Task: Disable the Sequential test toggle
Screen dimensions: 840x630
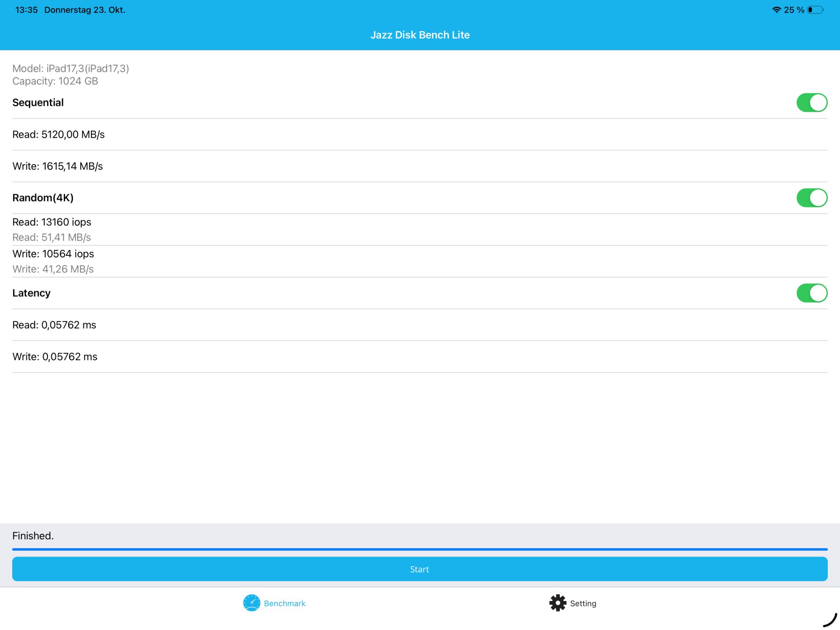Action: pos(811,102)
